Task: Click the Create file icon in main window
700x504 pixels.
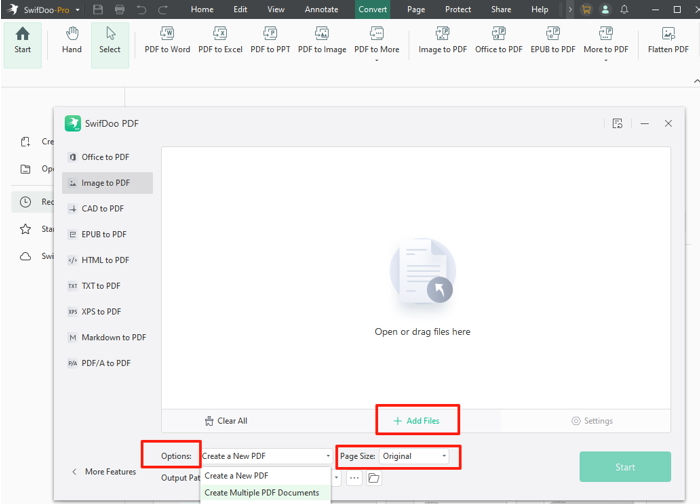Action: click(x=25, y=142)
